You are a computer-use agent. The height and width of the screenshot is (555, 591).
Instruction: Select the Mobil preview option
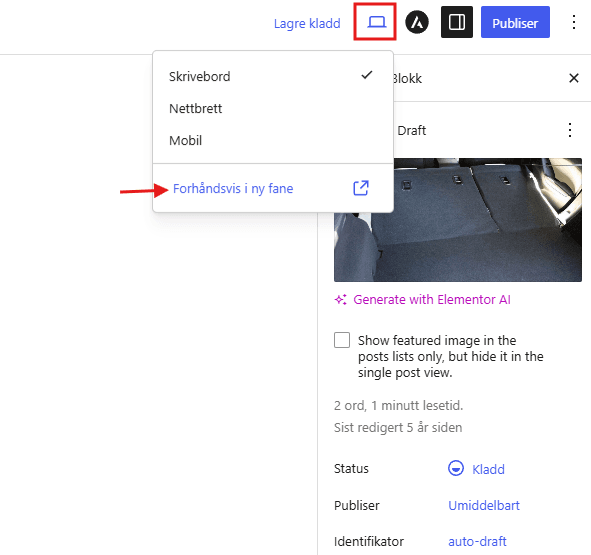(x=273, y=141)
